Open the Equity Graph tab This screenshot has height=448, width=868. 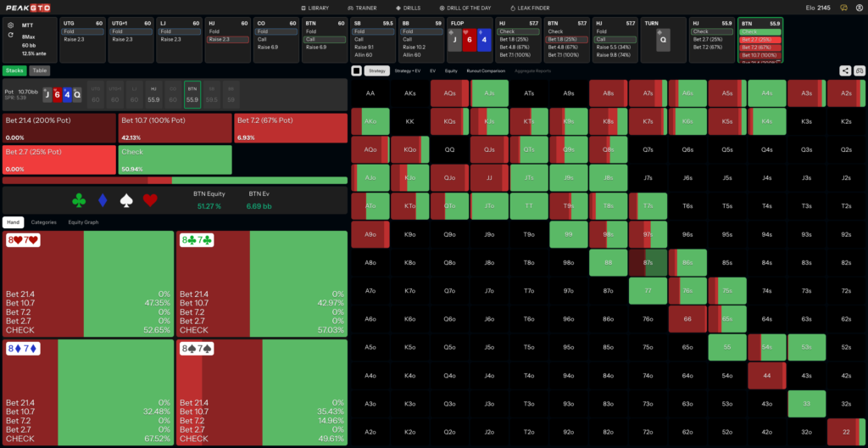pos(83,222)
